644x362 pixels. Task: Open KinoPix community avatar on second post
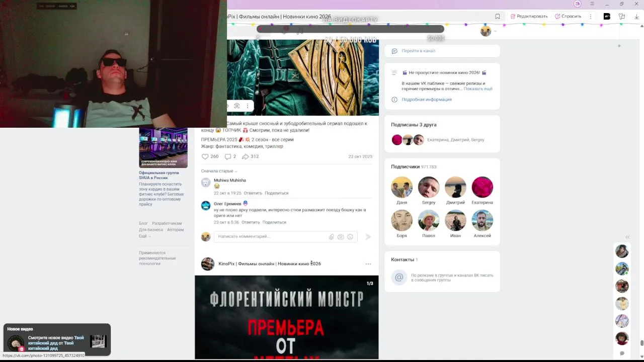208,264
